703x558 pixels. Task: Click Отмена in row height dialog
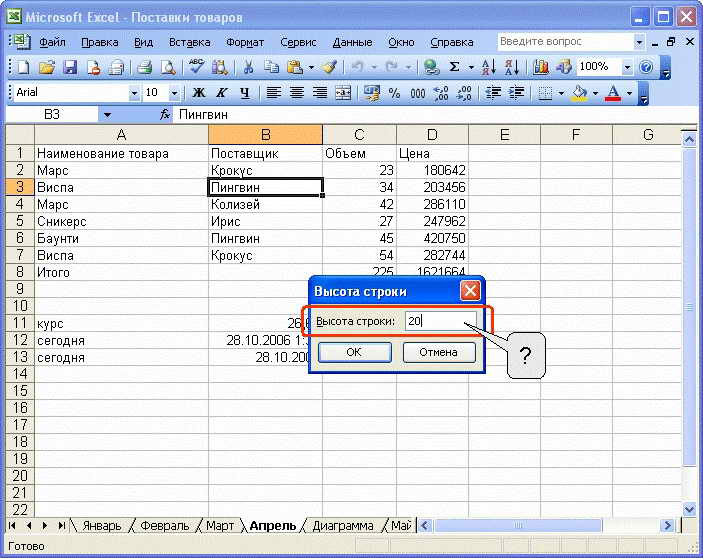tap(438, 352)
